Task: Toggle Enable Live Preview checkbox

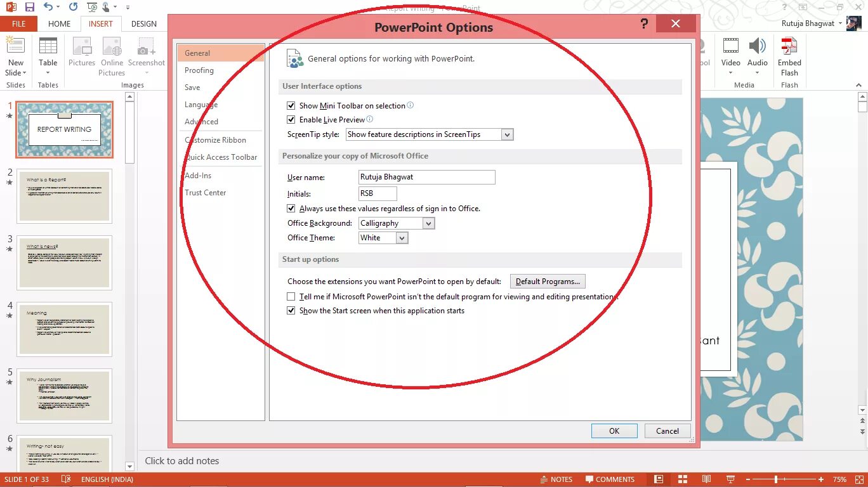Action: [291, 120]
